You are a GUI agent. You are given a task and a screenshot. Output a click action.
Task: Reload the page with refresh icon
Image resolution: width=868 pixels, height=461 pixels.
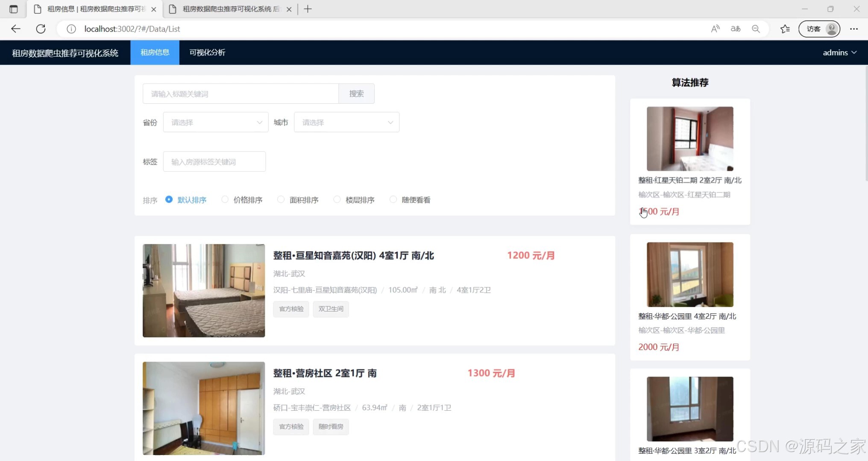pyautogui.click(x=41, y=29)
